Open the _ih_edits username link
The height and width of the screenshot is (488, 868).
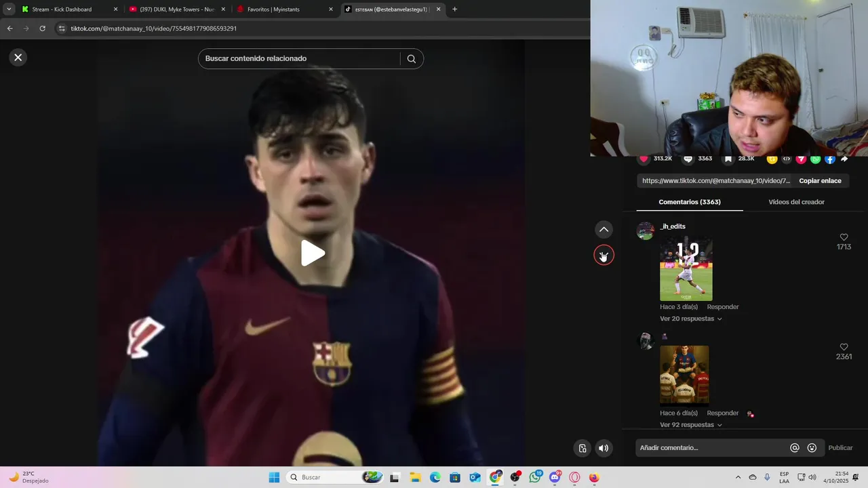pyautogui.click(x=673, y=226)
